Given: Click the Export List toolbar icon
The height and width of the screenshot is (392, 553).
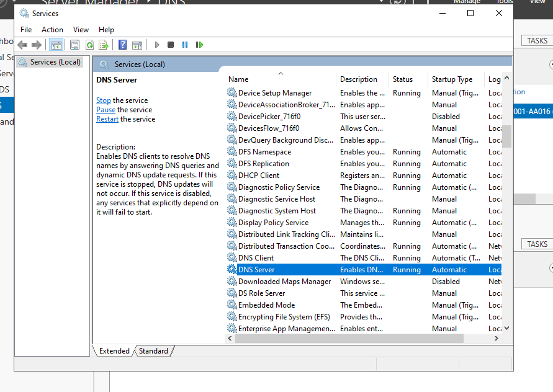Looking at the screenshot, I should [x=104, y=45].
